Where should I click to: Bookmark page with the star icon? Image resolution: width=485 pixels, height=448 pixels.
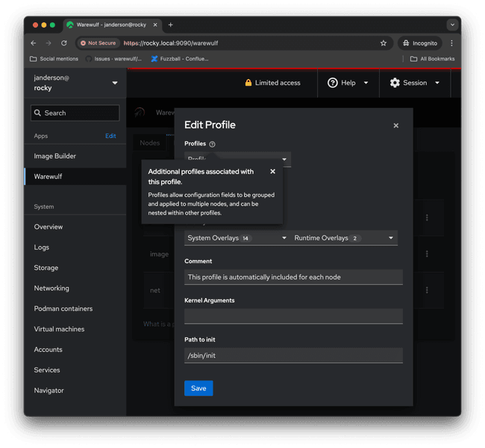click(x=384, y=43)
